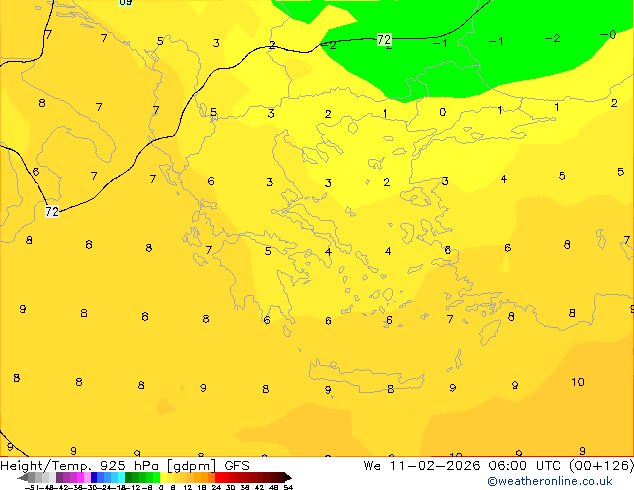Click the forecast date We 11-02-2026 06:00 UTC
Screen dimensions: 634x490
pyautogui.click(x=462, y=466)
